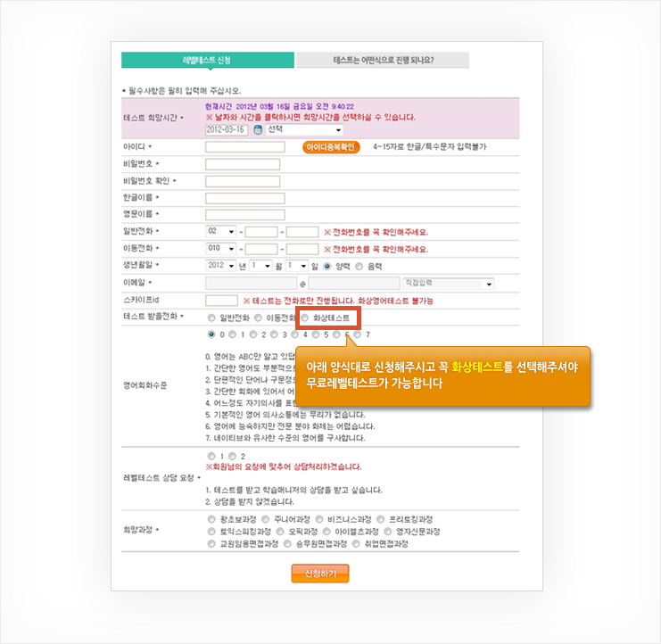Focus the 비밀번호 확인 input field
The width and height of the screenshot is (661, 644).
[x=243, y=182]
